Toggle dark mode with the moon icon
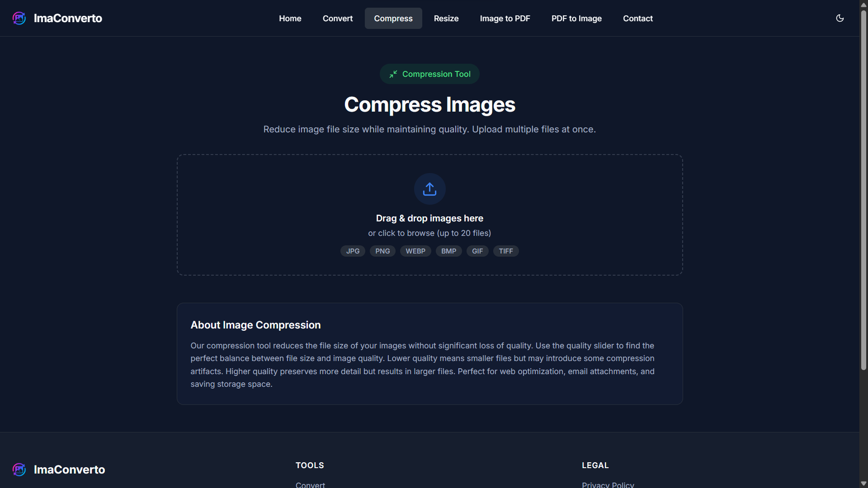This screenshot has width=868, height=488. coord(840,18)
